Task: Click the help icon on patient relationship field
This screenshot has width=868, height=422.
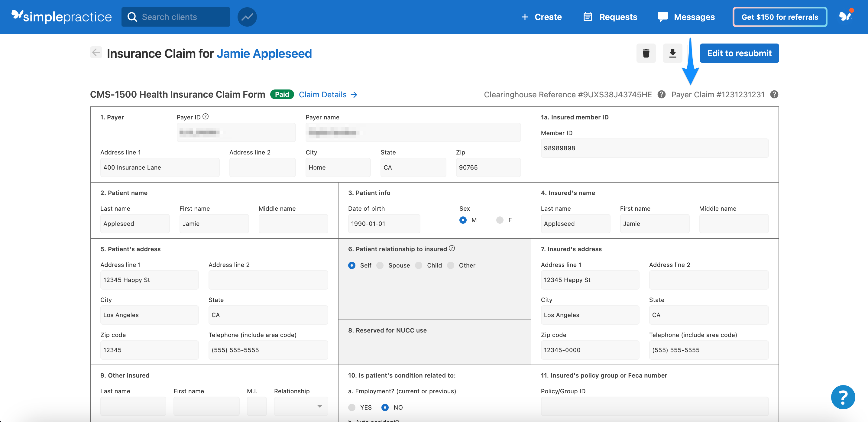Action: (x=452, y=248)
